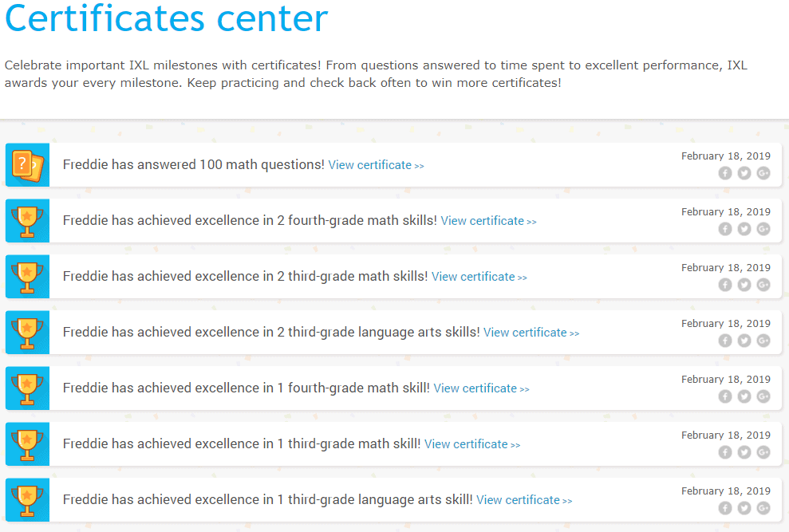View certificate for 2 third-grade language arts skills

531,333
